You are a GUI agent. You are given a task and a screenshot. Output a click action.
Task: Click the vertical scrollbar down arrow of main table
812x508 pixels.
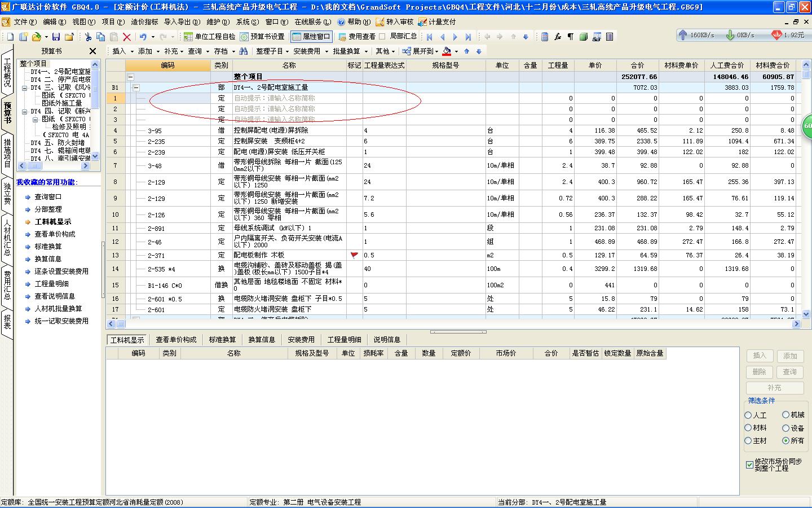[x=806, y=314]
